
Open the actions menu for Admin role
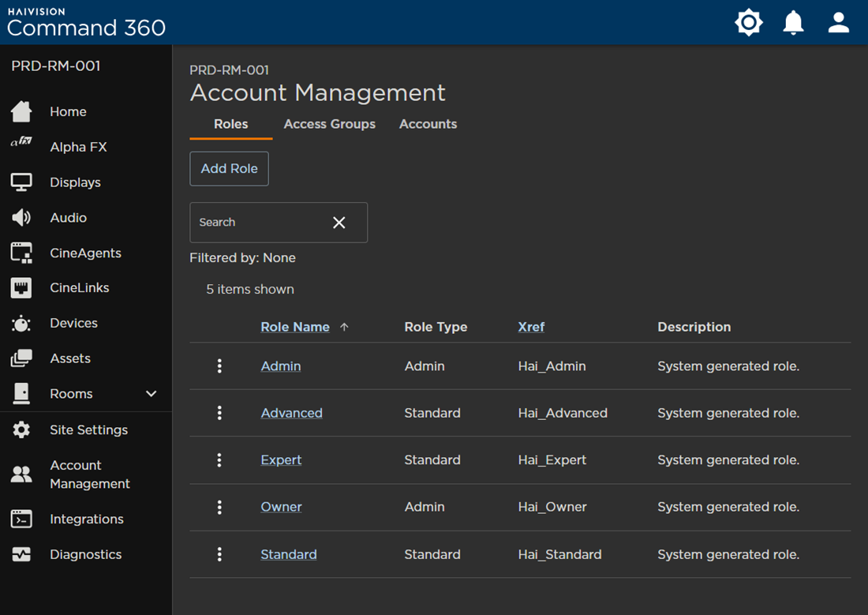tap(219, 366)
